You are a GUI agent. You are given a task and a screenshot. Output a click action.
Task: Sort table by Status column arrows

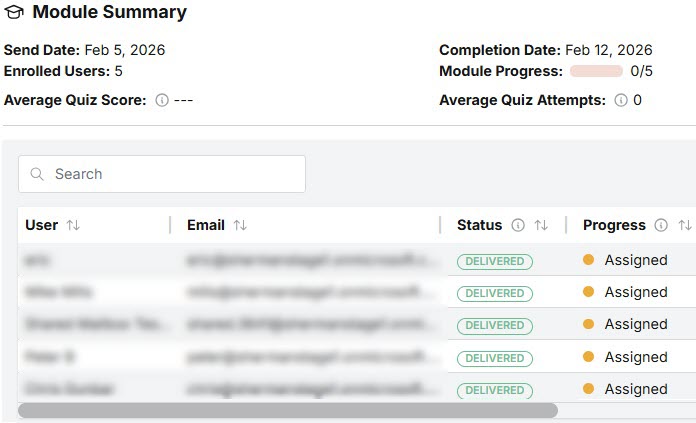(541, 225)
